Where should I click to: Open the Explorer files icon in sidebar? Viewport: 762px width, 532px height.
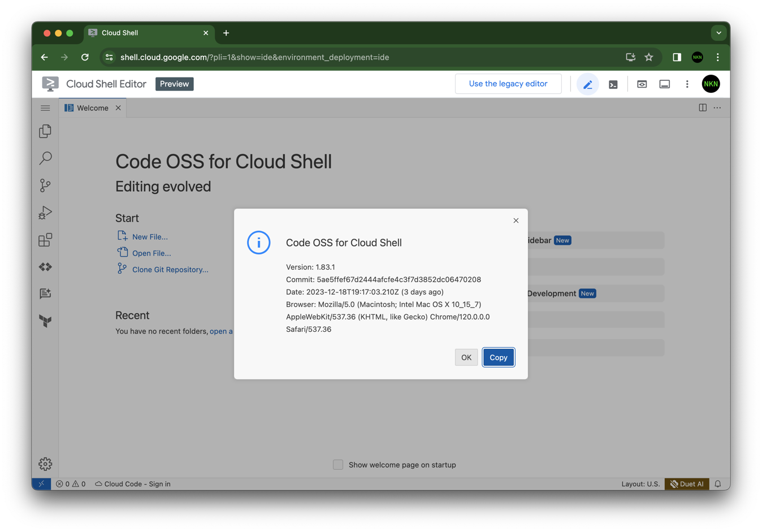45,131
